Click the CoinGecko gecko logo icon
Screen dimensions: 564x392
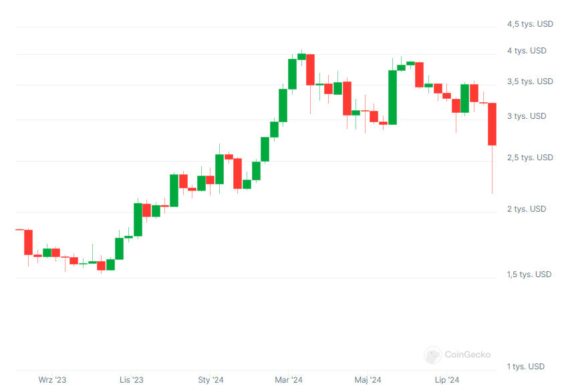(432, 355)
